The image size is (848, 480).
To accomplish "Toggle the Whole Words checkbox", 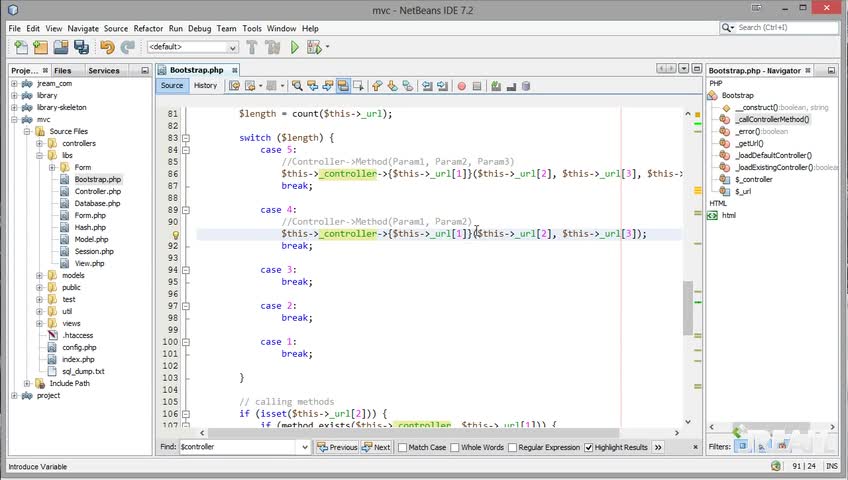I will [455, 447].
